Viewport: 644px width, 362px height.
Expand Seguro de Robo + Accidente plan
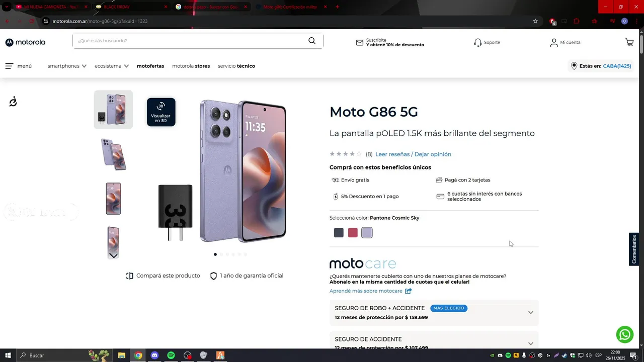434,313
